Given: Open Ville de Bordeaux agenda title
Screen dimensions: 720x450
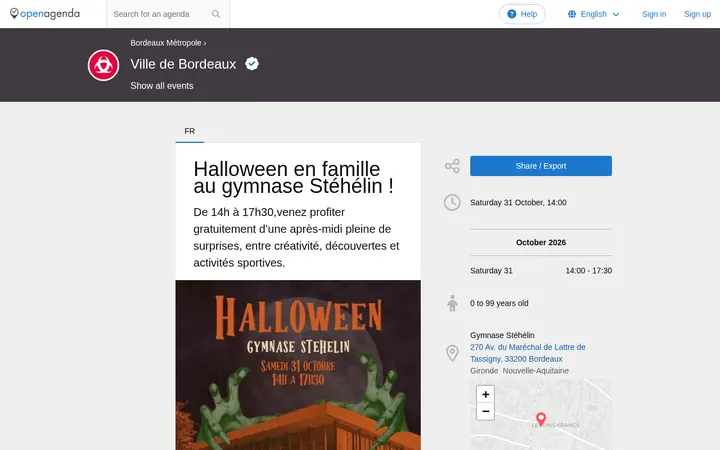Looking at the screenshot, I should pyautogui.click(x=183, y=64).
